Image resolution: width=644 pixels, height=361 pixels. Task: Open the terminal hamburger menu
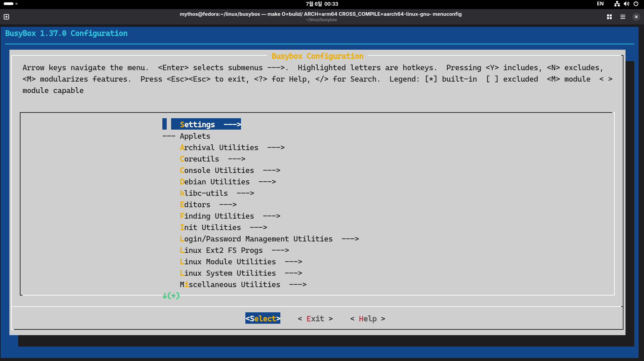tap(623, 17)
